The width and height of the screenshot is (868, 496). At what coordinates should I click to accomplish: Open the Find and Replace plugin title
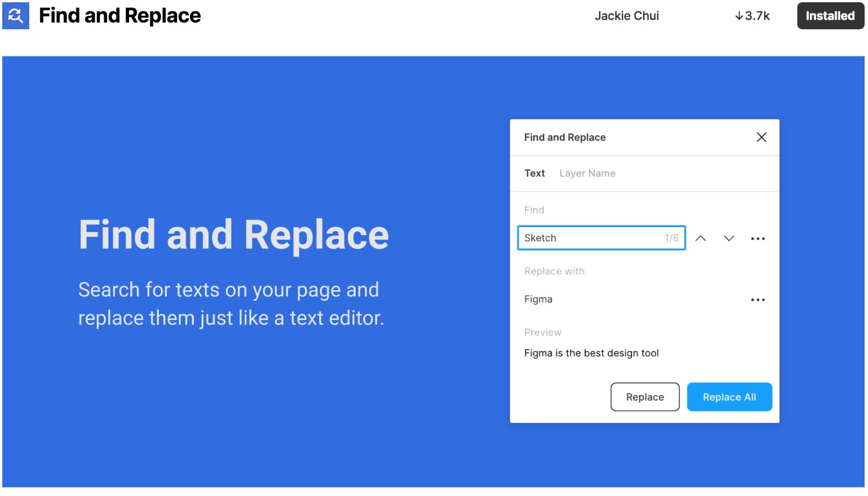pyautogui.click(x=119, y=16)
